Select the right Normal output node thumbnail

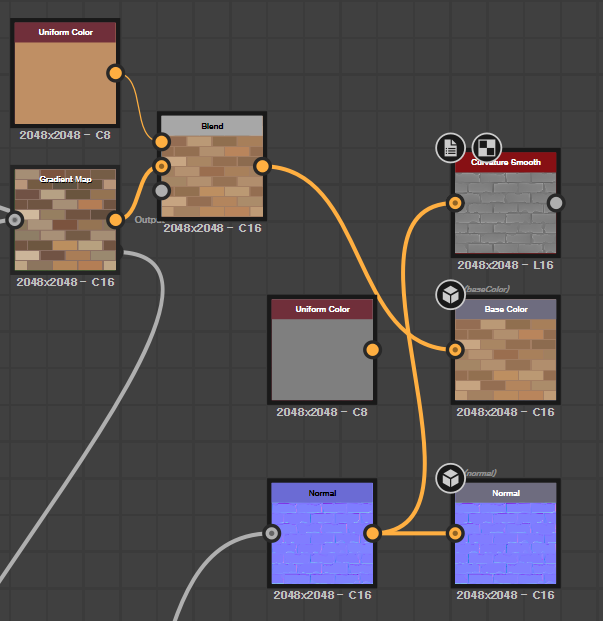click(506, 543)
